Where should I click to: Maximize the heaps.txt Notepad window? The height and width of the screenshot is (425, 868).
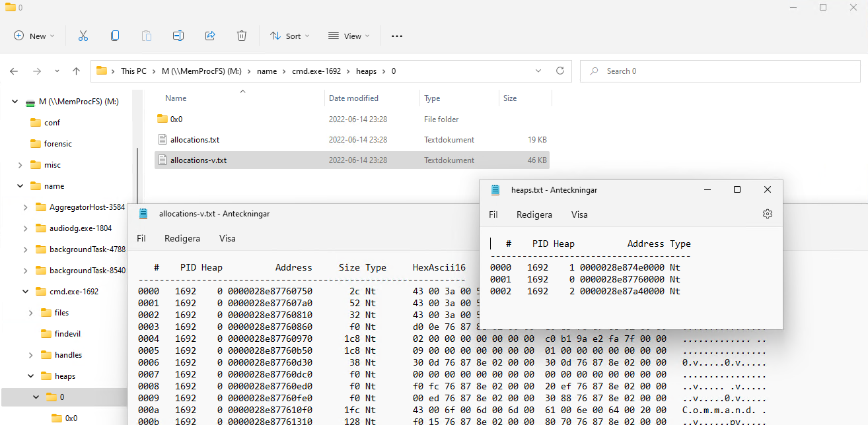point(737,189)
